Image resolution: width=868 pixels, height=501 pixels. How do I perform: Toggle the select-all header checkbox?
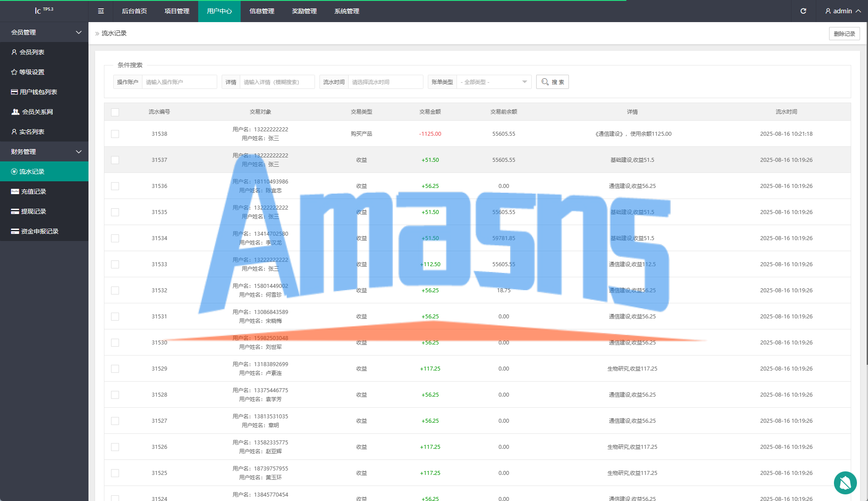pyautogui.click(x=115, y=112)
